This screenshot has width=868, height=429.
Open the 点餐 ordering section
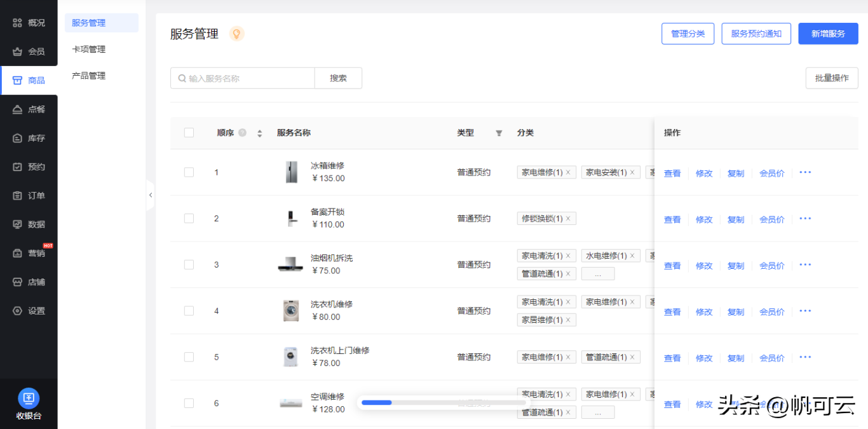coord(29,109)
